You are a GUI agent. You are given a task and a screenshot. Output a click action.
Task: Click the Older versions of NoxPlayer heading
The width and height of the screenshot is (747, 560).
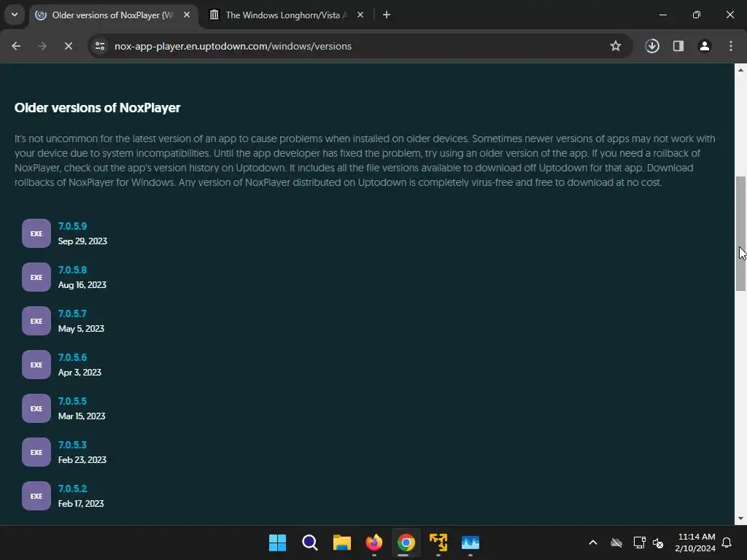point(97,108)
